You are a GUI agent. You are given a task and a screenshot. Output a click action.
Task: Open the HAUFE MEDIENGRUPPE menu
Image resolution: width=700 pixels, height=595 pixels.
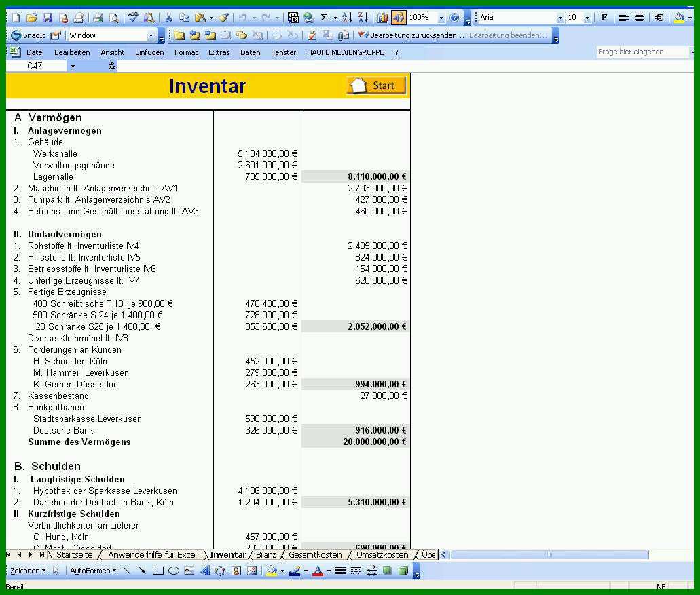pyautogui.click(x=345, y=53)
